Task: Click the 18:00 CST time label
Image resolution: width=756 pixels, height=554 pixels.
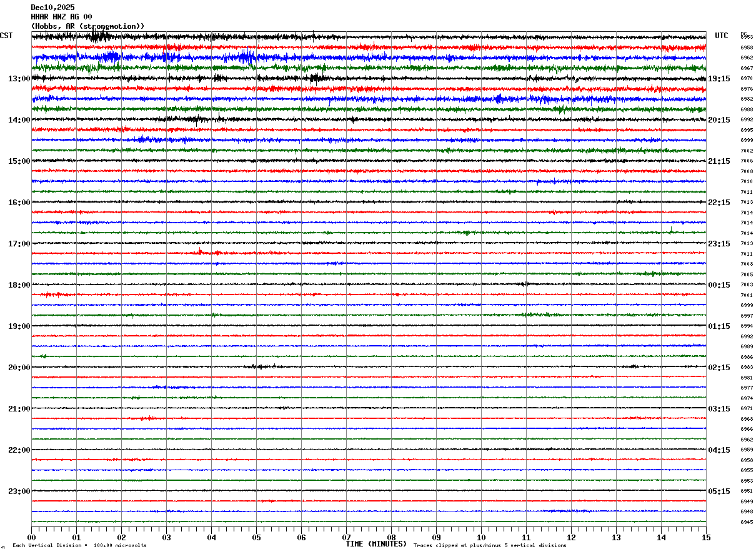Action: [19, 285]
